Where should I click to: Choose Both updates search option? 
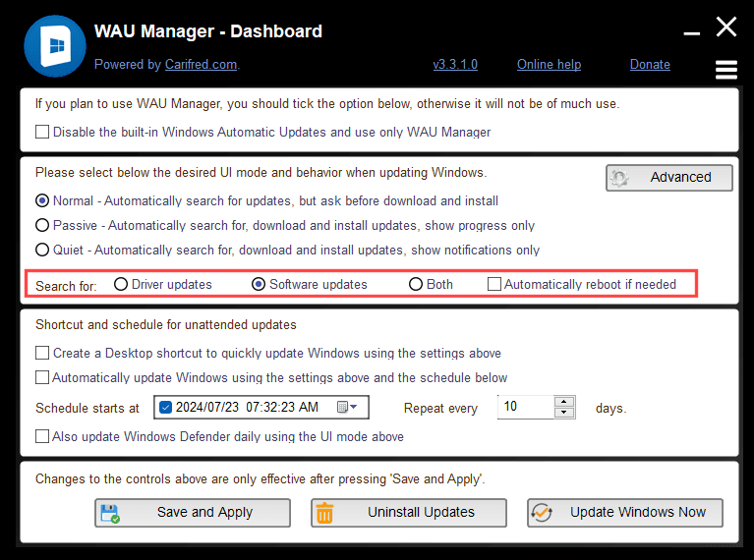coord(416,284)
